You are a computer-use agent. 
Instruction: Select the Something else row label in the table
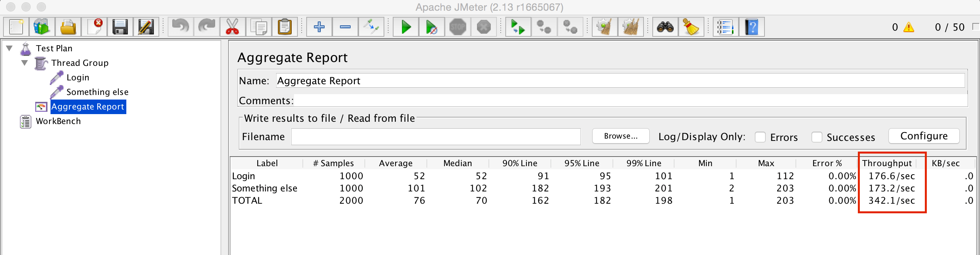click(x=265, y=188)
